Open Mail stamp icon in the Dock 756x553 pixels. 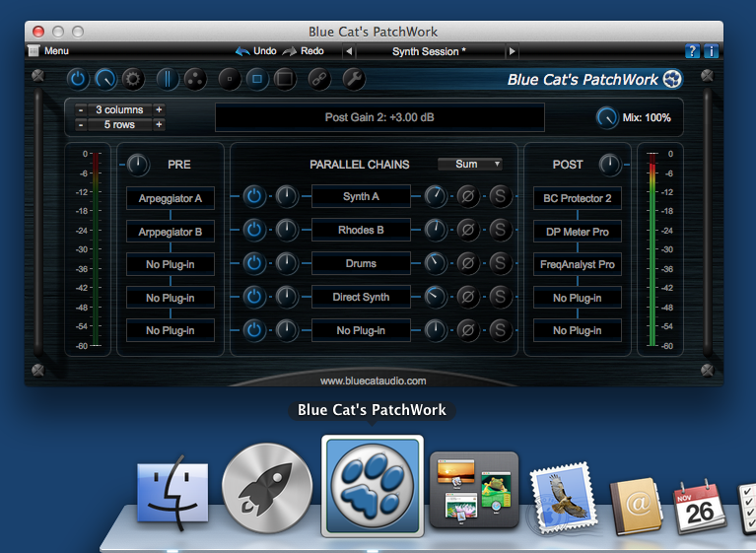tap(563, 498)
